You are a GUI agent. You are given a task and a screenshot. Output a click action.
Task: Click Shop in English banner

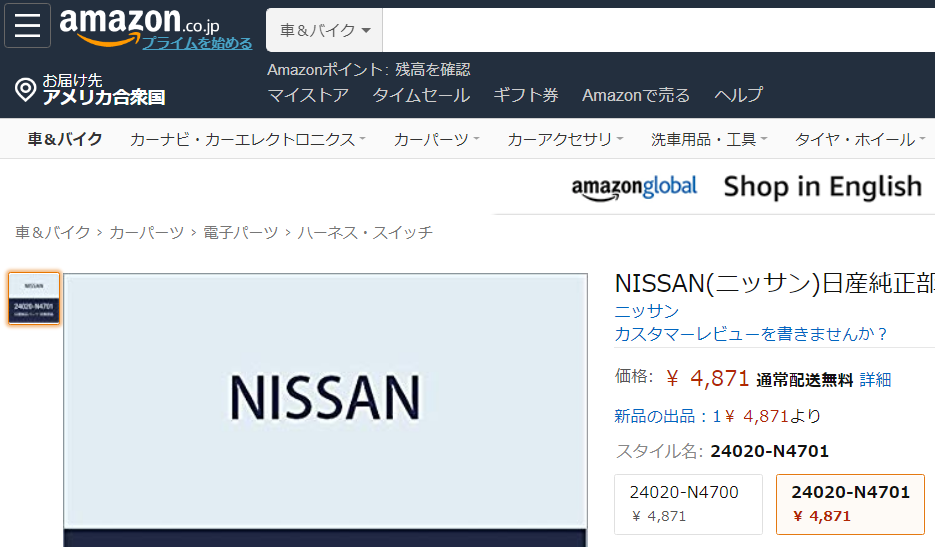tap(823, 186)
